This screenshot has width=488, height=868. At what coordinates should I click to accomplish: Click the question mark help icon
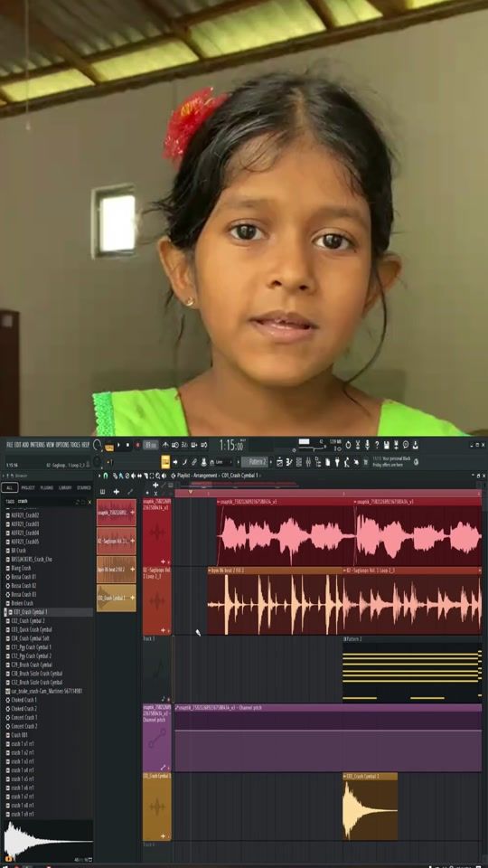coord(377,445)
